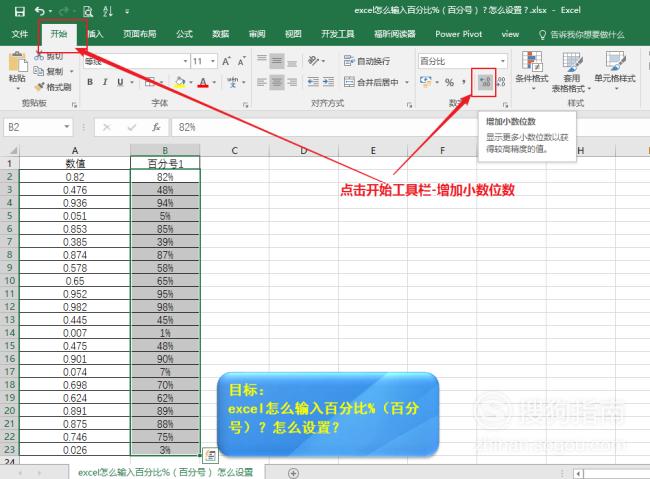Toggle Underline formatting
The image size is (650, 479).
coord(120,82)
